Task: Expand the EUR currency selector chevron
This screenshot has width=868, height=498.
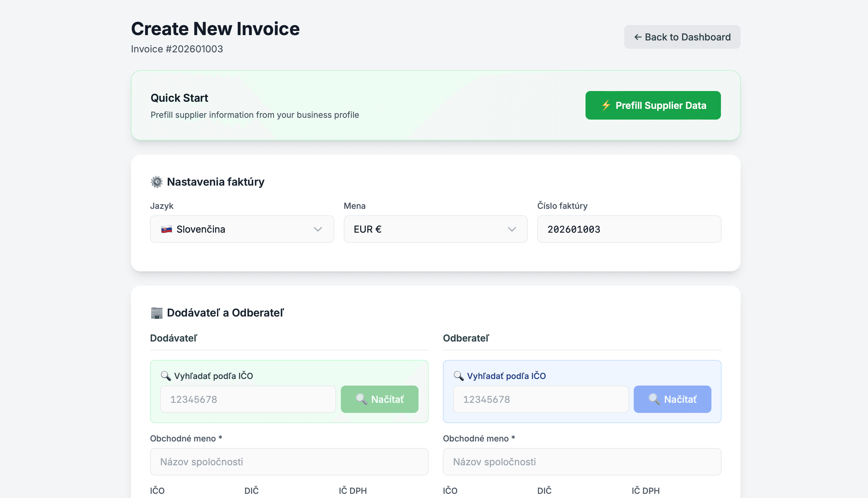Action: 512,229
